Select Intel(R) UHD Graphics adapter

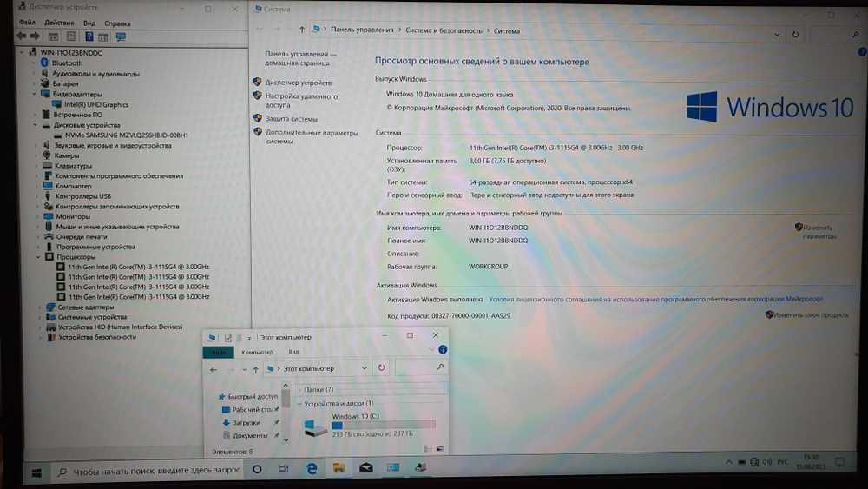click(96, 104)
